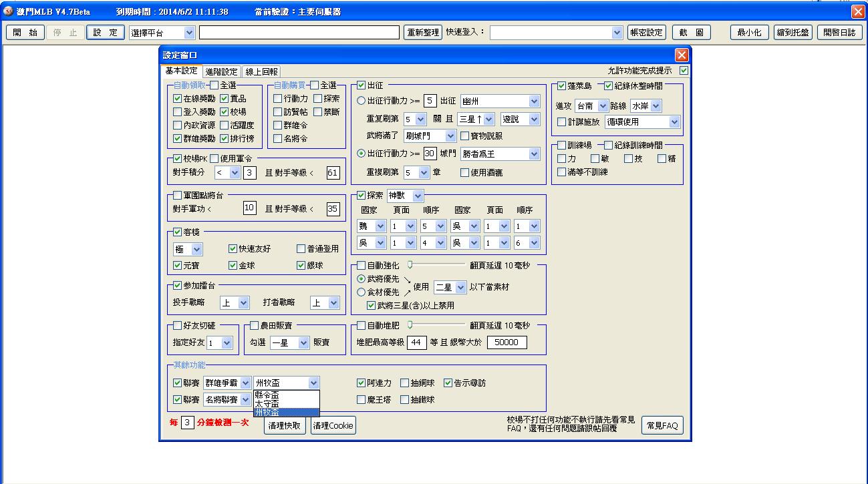Image resolution: width=868 pixels, height=484 pixels.
Task: Open the 常見FAQ button
Action: pos(662,425)
